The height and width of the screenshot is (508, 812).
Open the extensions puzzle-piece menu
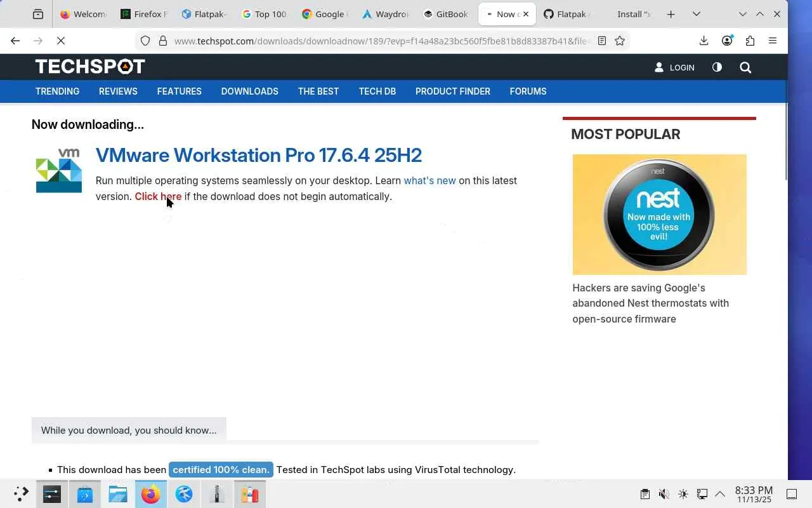[750, 41]
